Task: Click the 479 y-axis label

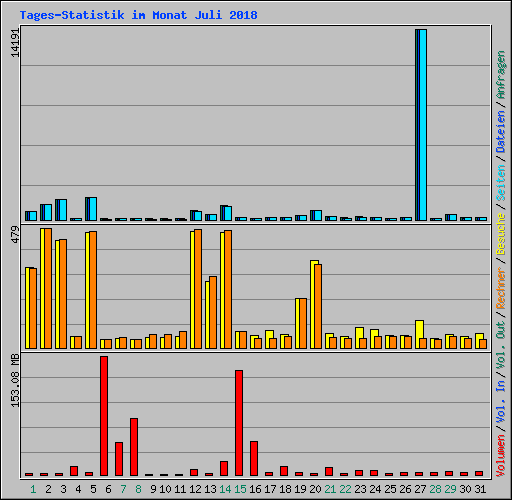Action: click(15, 235)
